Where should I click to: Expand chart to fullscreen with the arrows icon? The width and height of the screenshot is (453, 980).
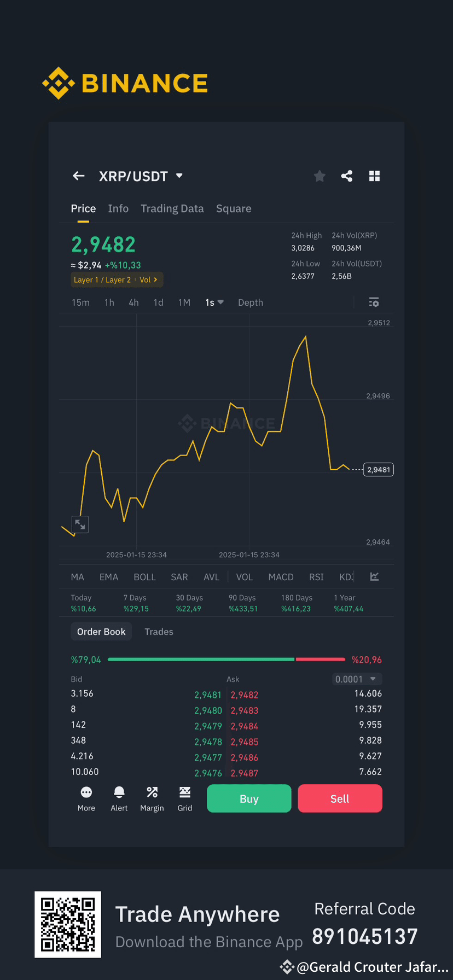[80, 524]
